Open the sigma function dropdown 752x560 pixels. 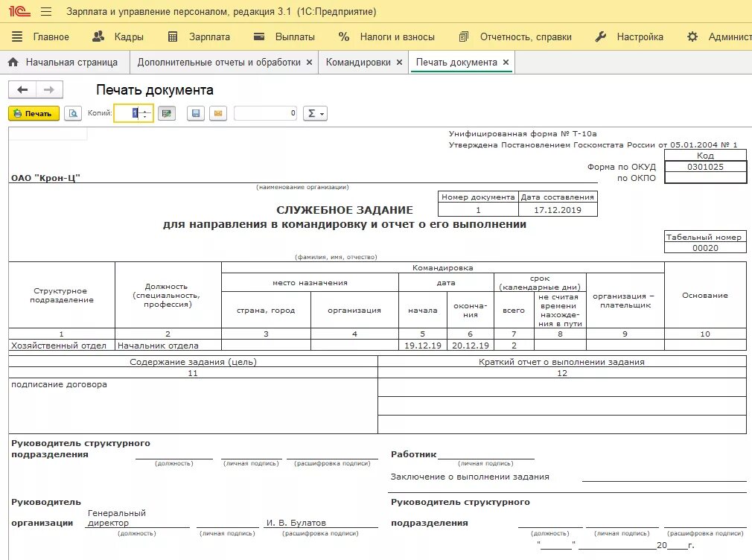click(315, 113)
